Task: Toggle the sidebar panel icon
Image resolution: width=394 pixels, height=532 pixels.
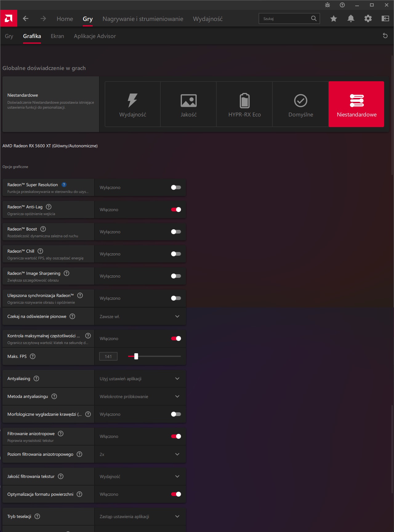Action: point(385,18)
